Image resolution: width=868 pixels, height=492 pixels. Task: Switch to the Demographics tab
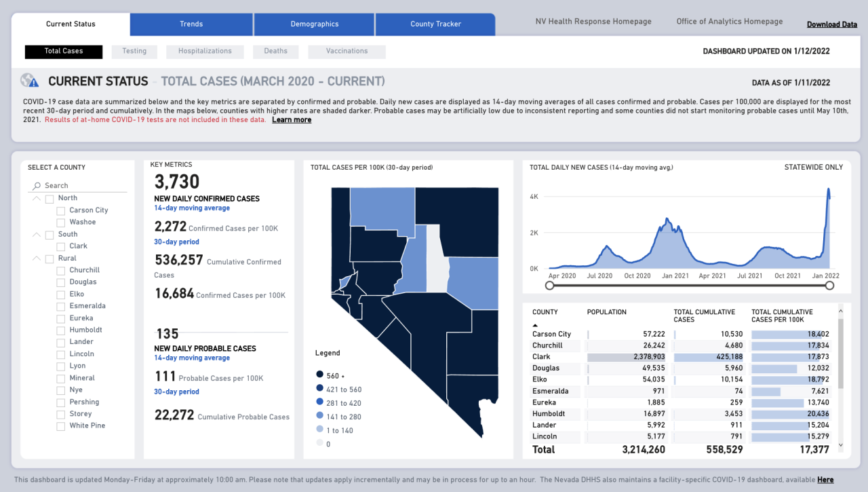pos(315,24)
